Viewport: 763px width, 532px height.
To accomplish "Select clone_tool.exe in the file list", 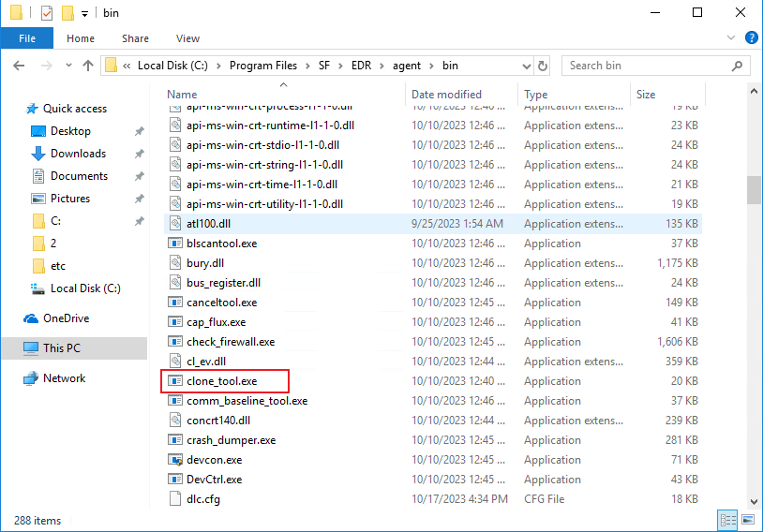I will click(221, 381).
